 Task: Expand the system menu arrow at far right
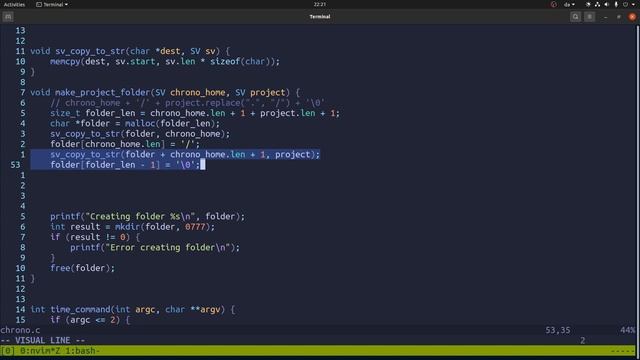point(633,4)
